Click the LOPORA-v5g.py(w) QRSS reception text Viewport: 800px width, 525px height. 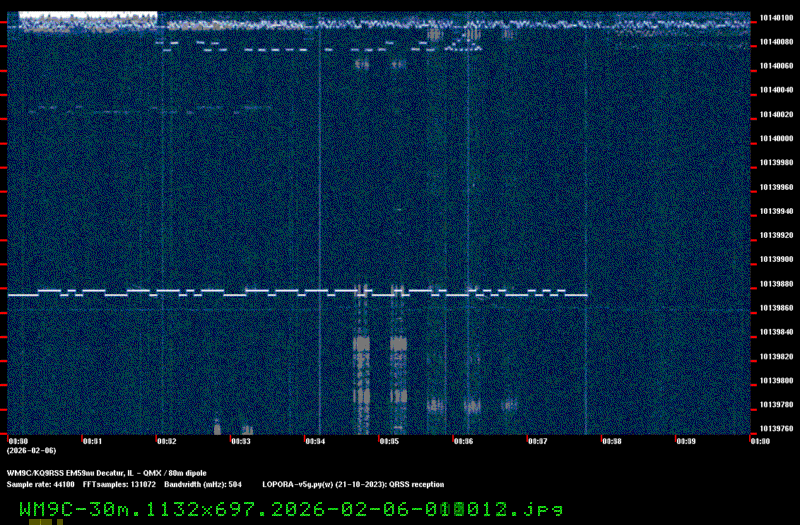tap(353, 485)
